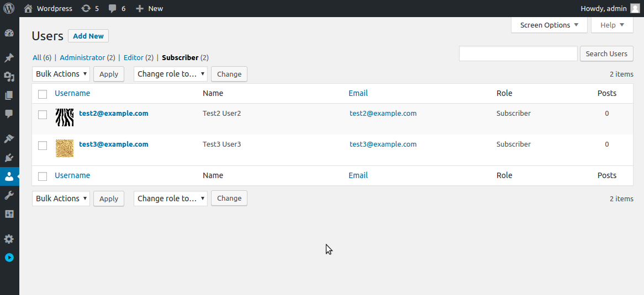Open the top Change role to dropdown

(x=171, y=74)
